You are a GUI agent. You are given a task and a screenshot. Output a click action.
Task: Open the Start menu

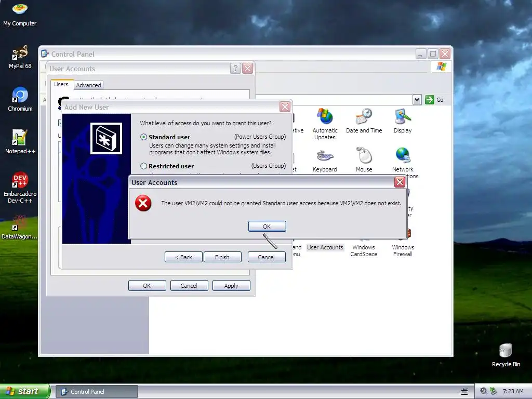(x=25, y=391)
